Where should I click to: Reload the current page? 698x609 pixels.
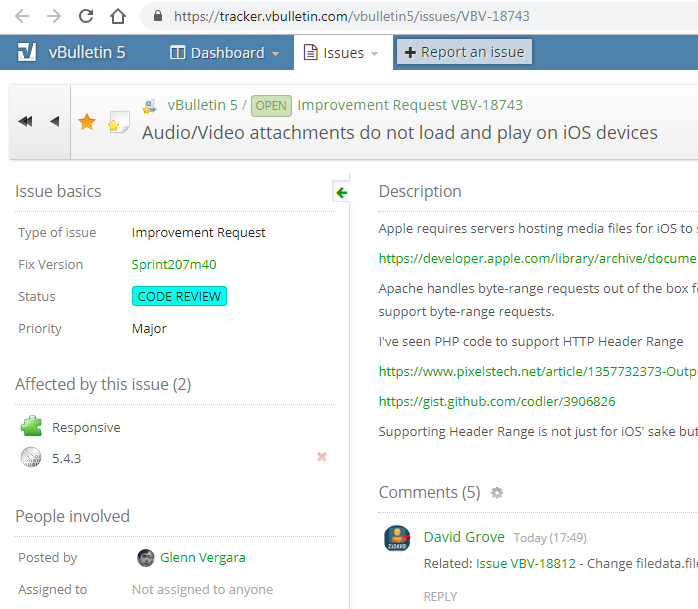86,16
